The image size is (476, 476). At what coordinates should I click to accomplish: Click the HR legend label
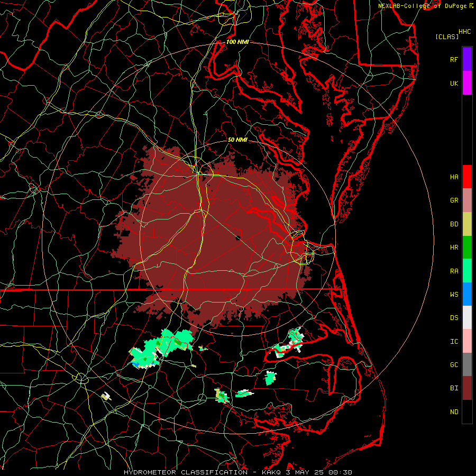pyautogui.click(x=454, y=248)
